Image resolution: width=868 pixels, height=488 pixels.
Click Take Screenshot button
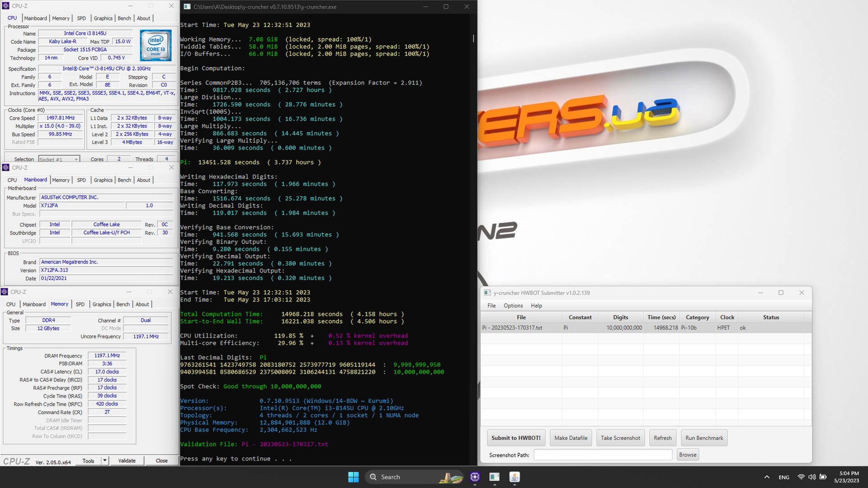tap(620, 438)
